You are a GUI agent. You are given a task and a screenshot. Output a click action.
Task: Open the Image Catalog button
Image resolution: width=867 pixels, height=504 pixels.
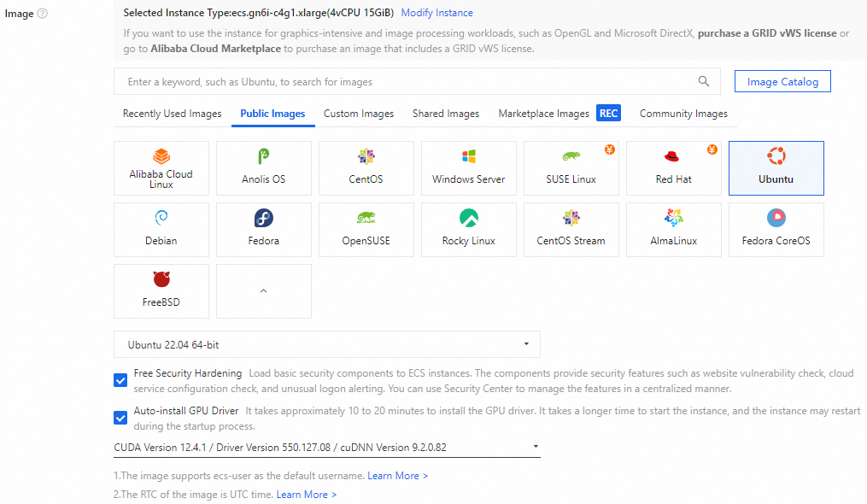coord(782,82)
